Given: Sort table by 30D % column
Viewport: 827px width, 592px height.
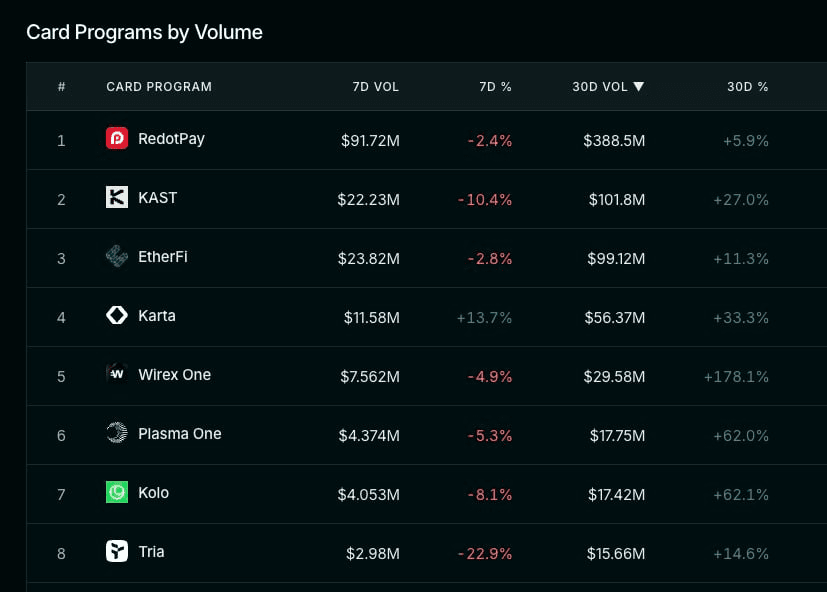Looking at the screenshot, I should [x=747, y=87].
